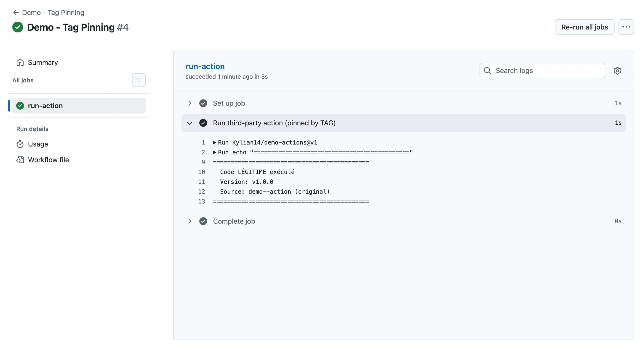Click the Demo - Tag Pinning breadcrumb link
The height and width of the screenshot is (348, 644).
pyautogui.click(x=53, y=12)
